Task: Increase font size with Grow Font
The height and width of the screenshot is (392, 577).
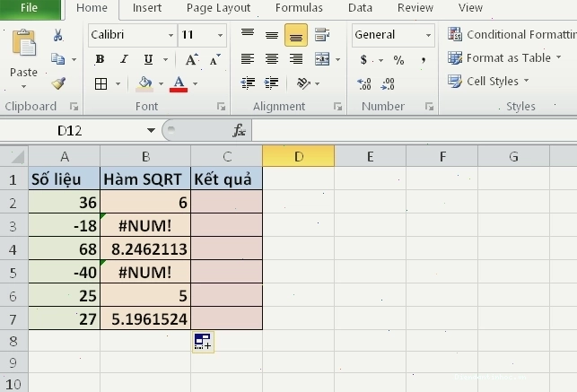Action: 191,59
